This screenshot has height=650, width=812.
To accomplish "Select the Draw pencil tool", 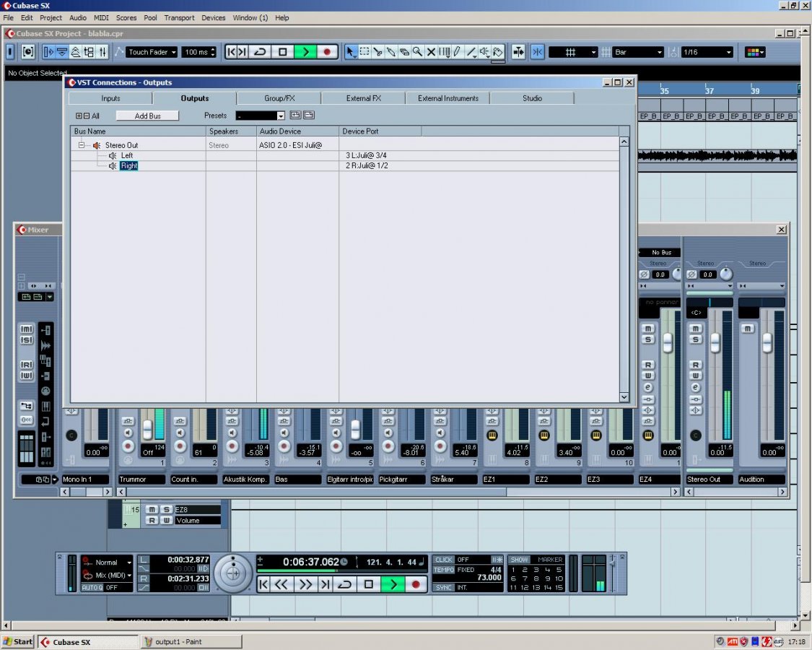I will point(458,52).
